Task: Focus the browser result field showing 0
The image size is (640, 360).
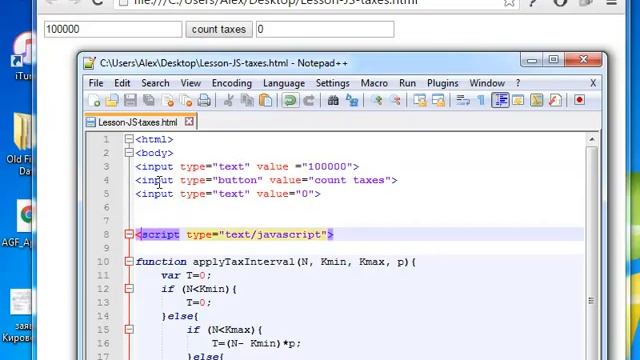Action: pos(325,29)
